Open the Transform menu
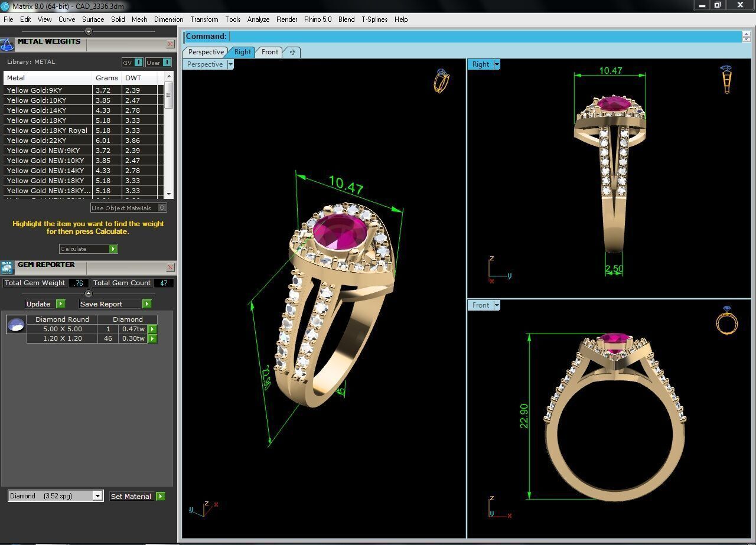The height and width of the screenshot is (545, 756). 204,19
